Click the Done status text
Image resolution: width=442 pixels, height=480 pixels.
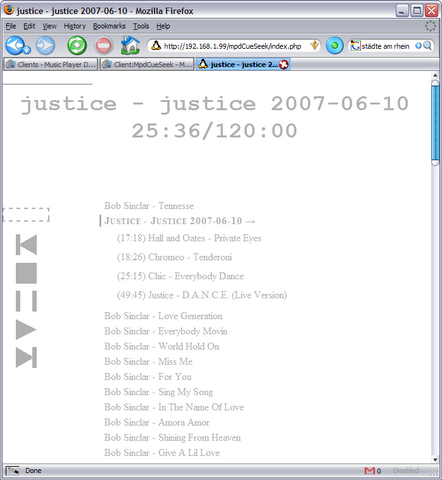click(x=33, y=471)
